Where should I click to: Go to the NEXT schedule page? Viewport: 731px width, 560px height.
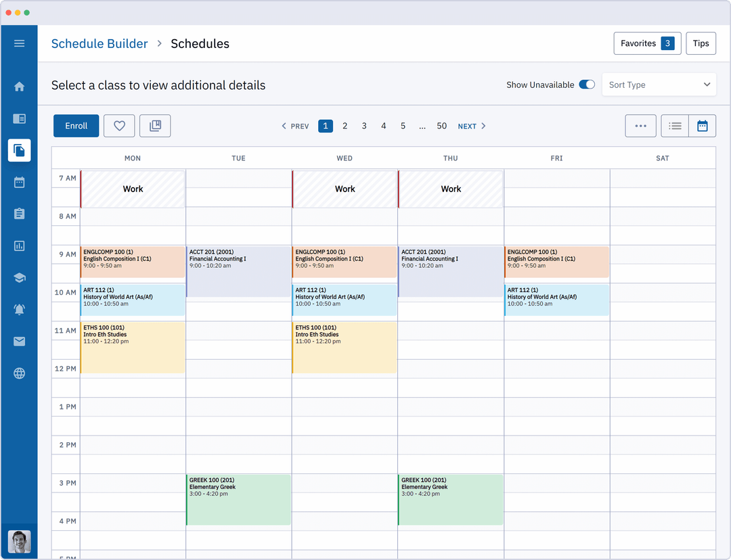point(472,126)
